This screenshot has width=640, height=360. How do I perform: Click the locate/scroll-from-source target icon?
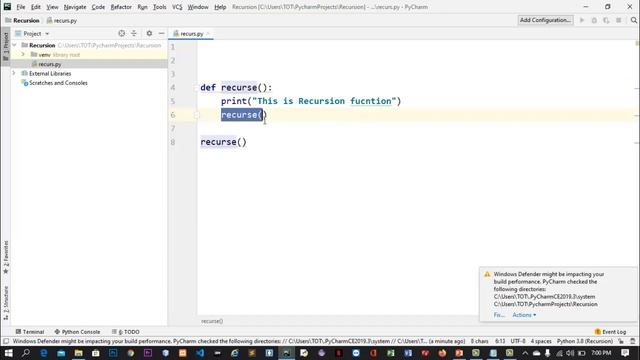(x=122, y=33)
